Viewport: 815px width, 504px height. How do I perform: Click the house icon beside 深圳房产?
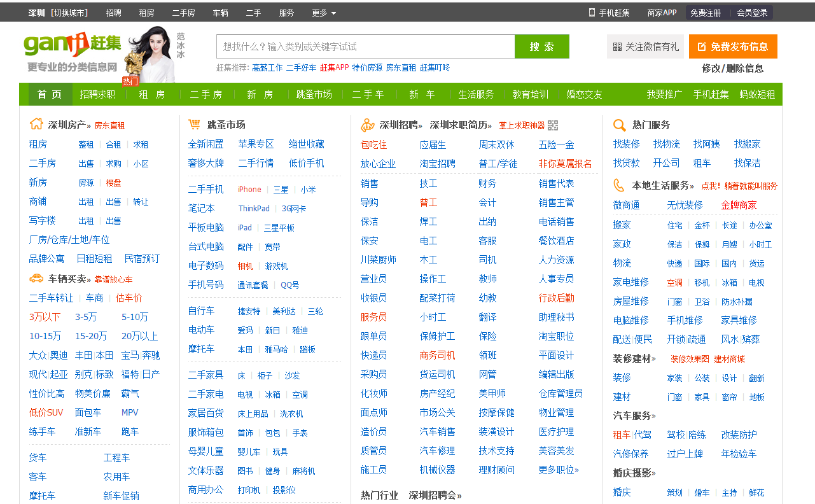tap(36, 124)
